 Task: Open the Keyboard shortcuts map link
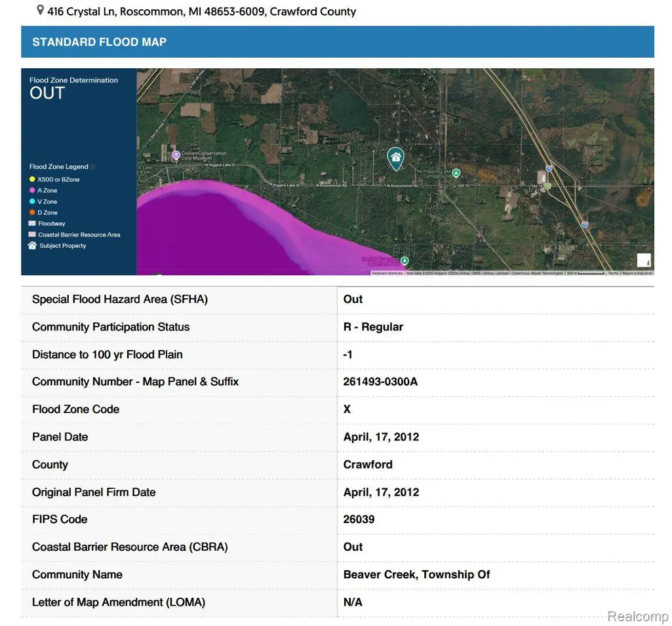[387, 273]
